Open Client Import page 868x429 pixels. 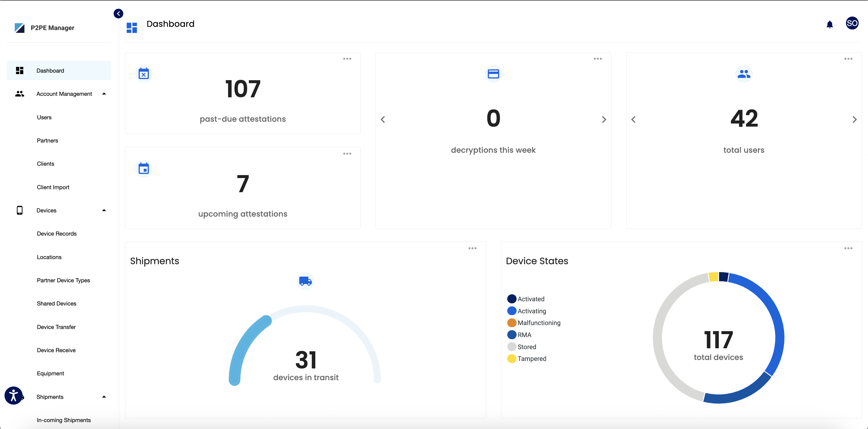tap(53, 187)
